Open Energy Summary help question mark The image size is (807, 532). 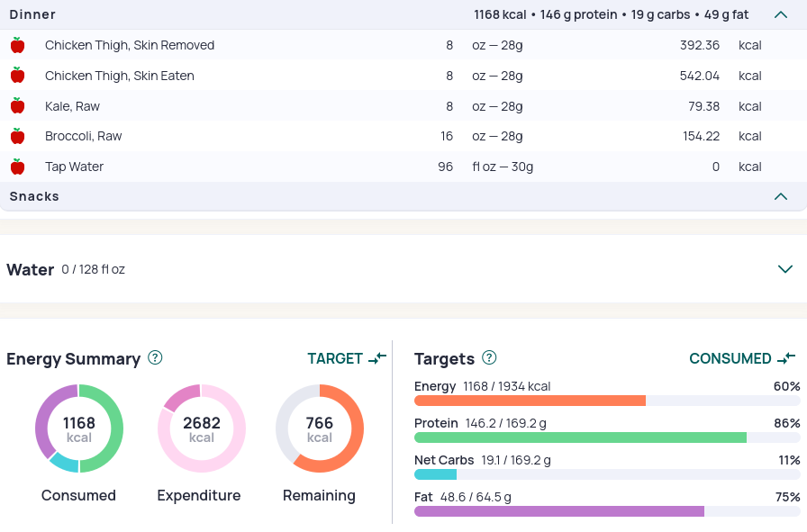pyautogui.click(x=155, y=357)
